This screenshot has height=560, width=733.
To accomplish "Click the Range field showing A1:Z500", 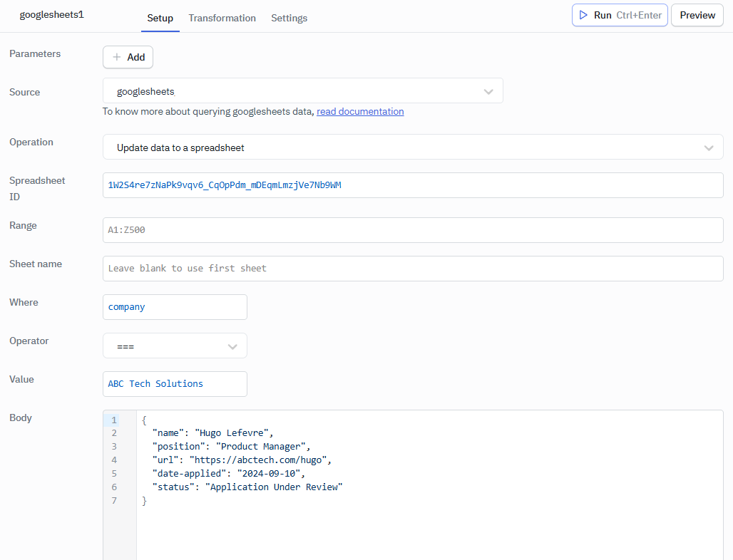I will point(414,229).
